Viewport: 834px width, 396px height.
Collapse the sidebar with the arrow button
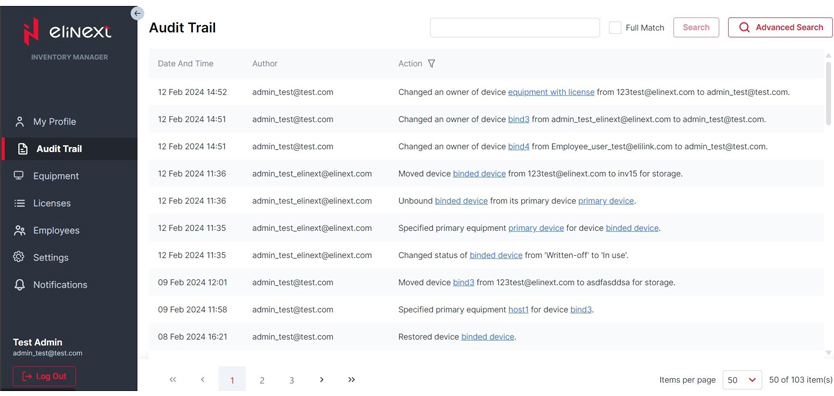coord(137,13)
